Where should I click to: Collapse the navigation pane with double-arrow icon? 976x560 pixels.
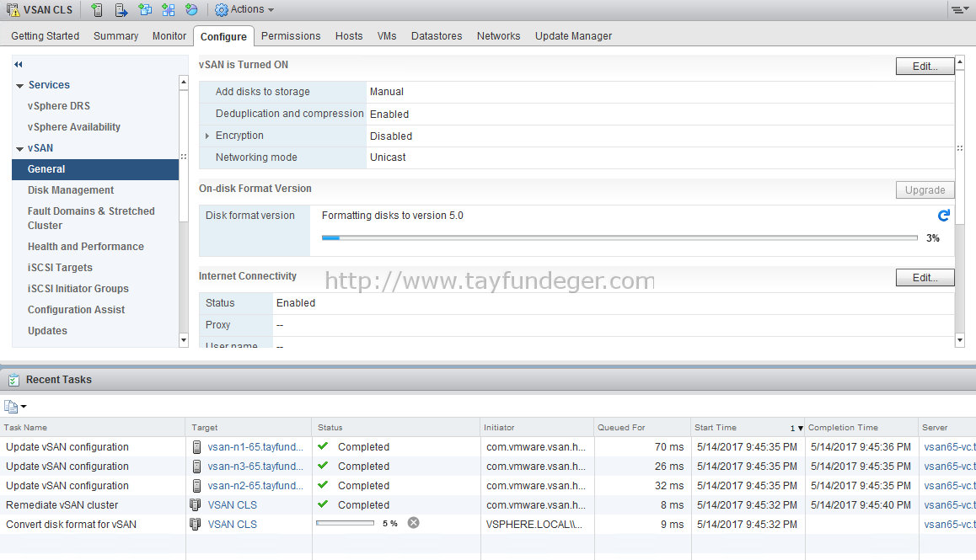19,64
